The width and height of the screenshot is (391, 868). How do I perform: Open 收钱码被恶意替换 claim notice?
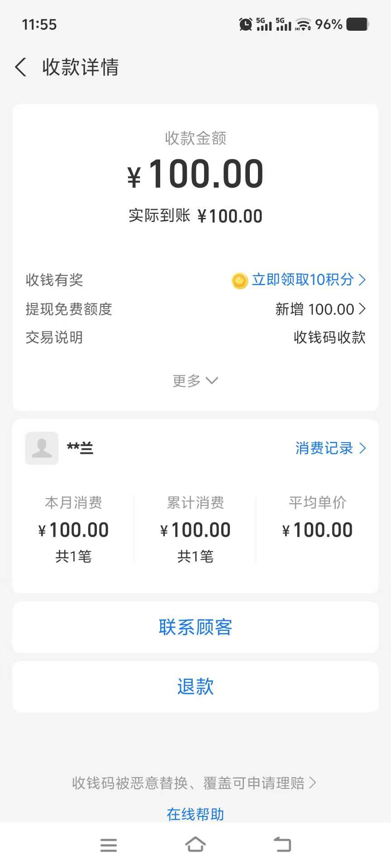pyautogui.click(x=194, y=783)
